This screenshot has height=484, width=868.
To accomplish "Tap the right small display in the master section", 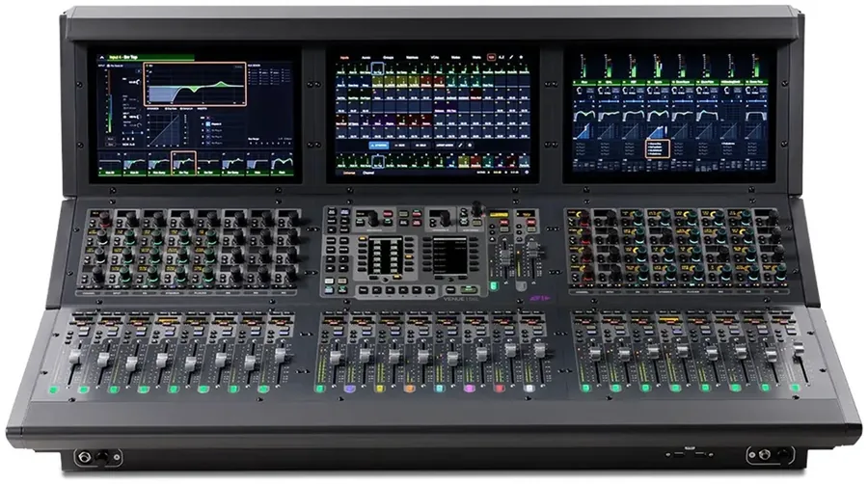I will coord(449,256).
